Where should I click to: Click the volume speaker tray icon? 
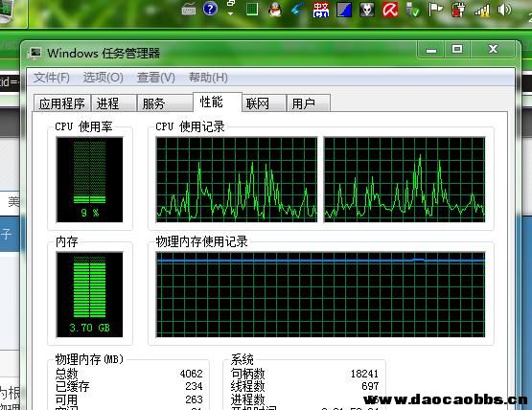(x=504, y=10)
